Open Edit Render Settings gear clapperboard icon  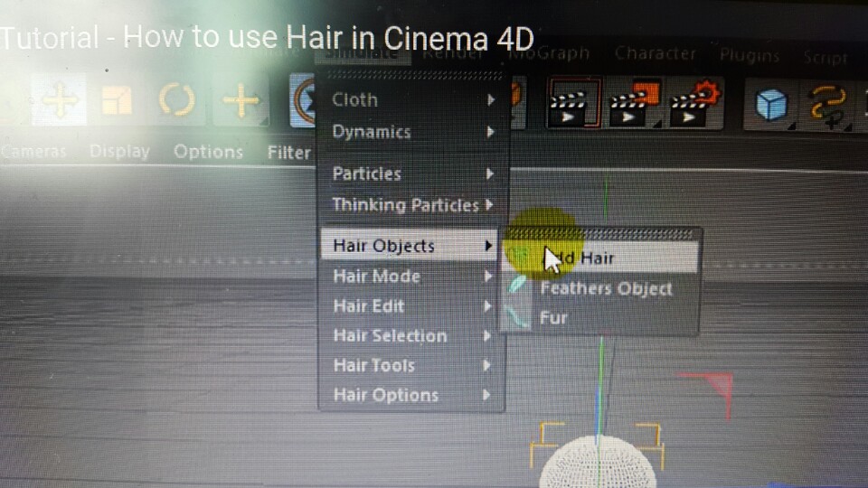[x=694, y=104]
